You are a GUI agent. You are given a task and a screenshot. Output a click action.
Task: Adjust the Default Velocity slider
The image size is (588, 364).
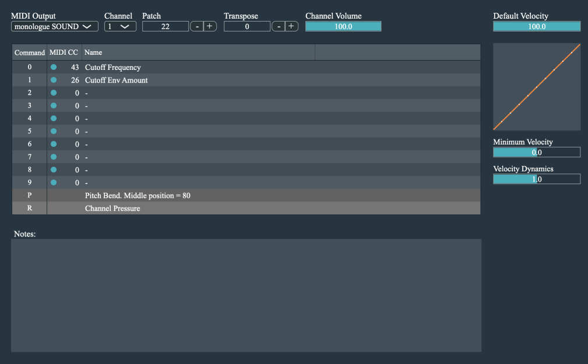(x=536, y=26)
